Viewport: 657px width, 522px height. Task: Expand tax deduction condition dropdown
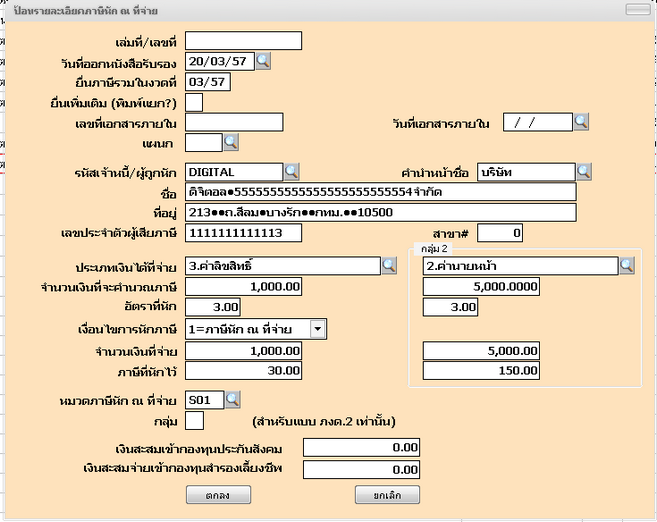point(318,329)
